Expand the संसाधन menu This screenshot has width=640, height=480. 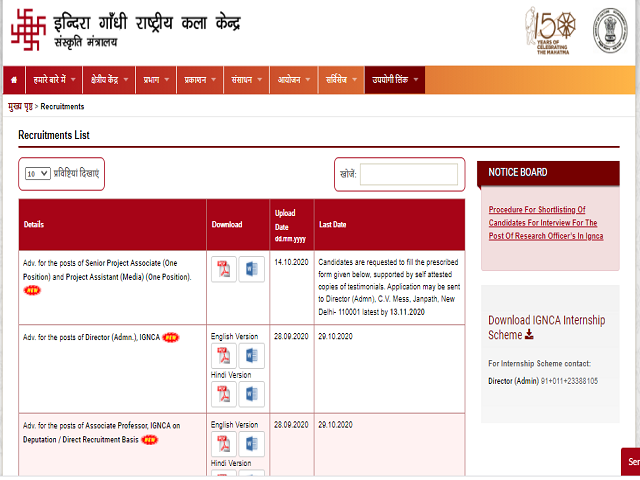coord(247,80)
